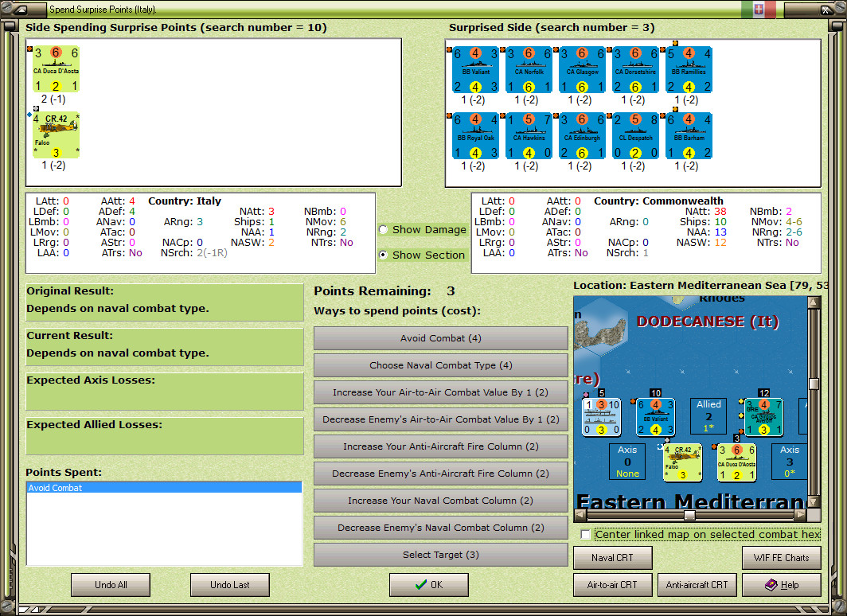Click the Undo Last button
The height and width of the screenshot is (616, 847).
tap(229, 585)
